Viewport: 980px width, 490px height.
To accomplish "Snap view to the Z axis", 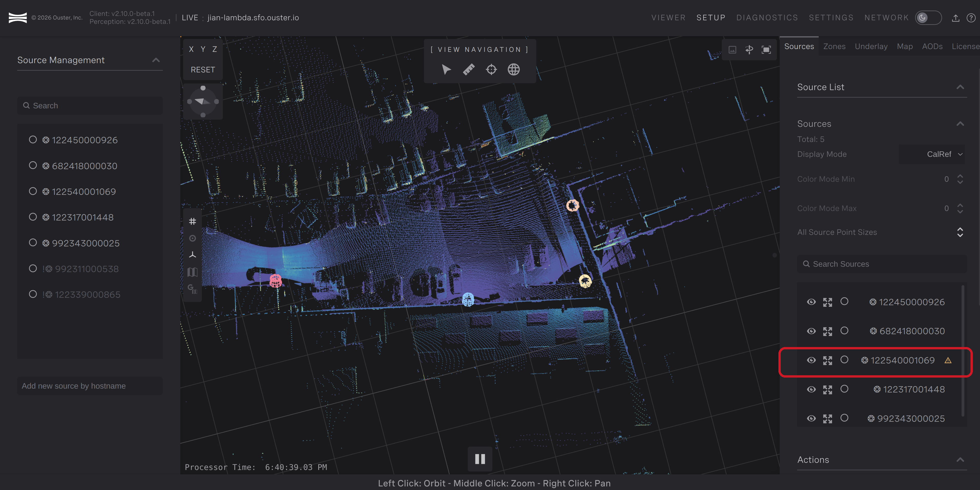I will pos(215,49).
